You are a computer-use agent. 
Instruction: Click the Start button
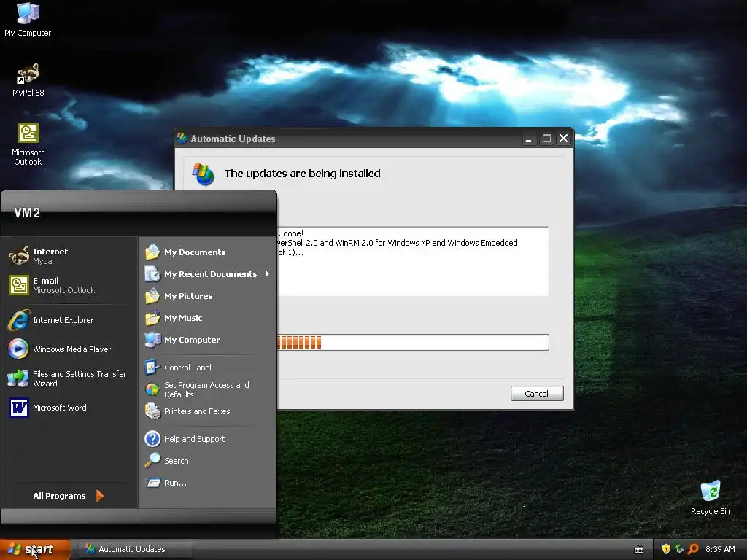35,550
